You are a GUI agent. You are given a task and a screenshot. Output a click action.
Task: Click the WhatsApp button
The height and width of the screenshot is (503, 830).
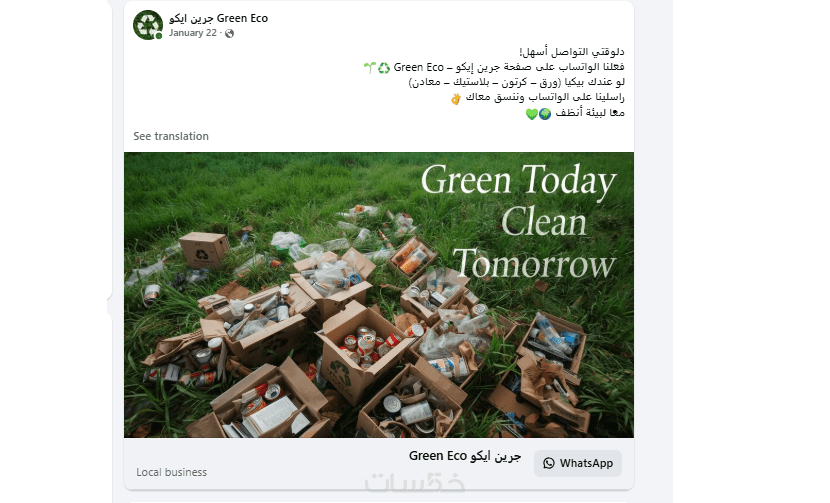tap(578, 463)
